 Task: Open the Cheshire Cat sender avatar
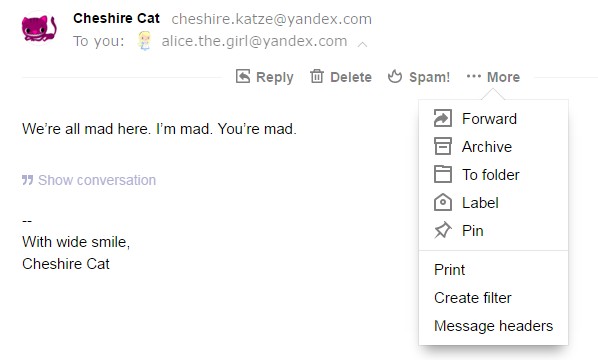point(39,28)
